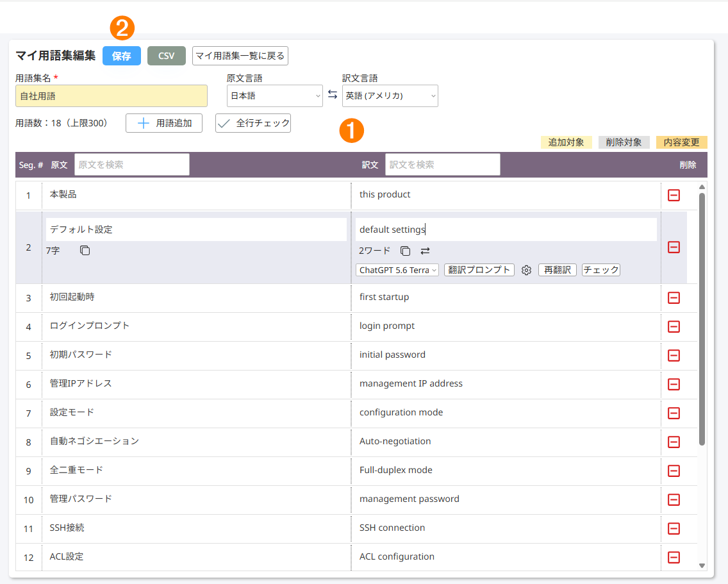Select translation cell this product
Screen dimensions: 728x584
point(506,195)
